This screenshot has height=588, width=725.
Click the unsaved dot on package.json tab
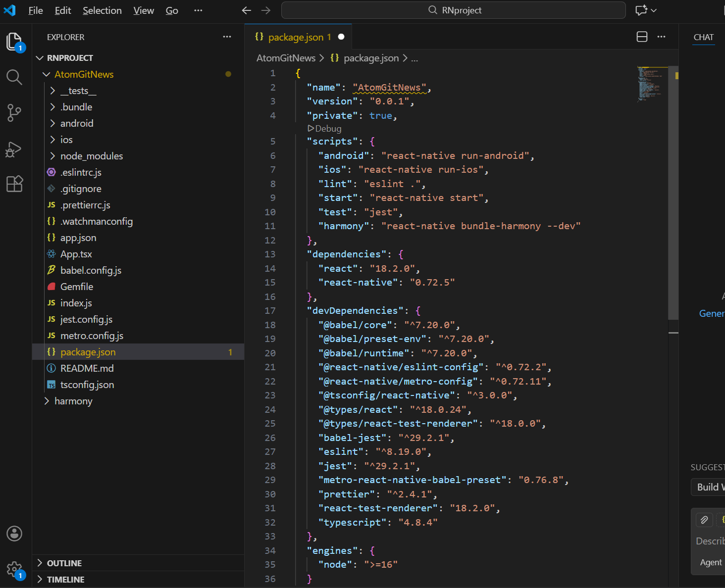(x=341, y=37)
